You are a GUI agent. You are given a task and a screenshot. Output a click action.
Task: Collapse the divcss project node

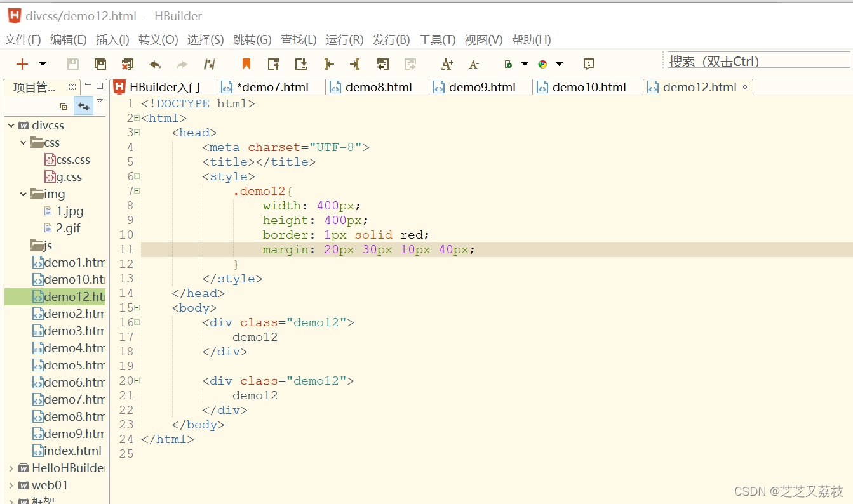11,126
